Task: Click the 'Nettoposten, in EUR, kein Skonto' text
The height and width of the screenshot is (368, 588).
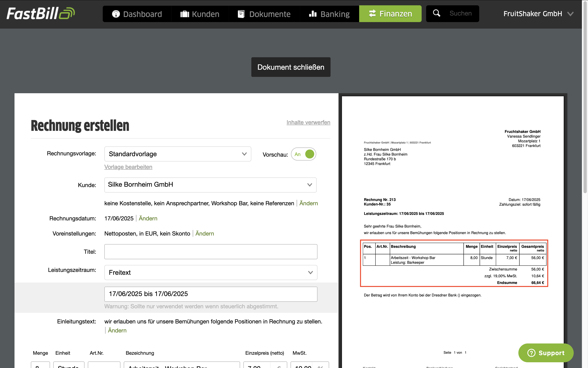Action: 147,233
